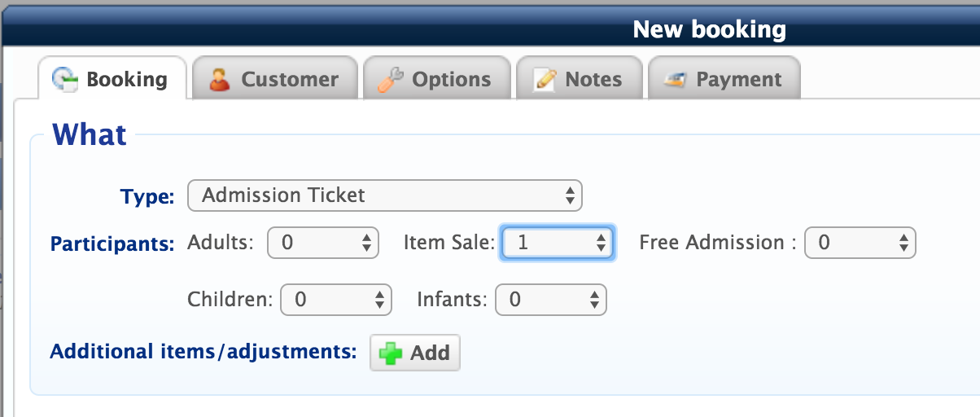Click the Payment tab credit card icon

click(674, 80)
